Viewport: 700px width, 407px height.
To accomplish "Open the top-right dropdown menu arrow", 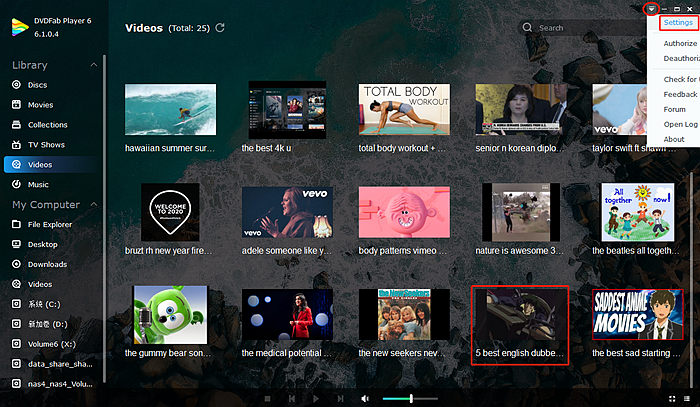I will (x=651, y=8).
